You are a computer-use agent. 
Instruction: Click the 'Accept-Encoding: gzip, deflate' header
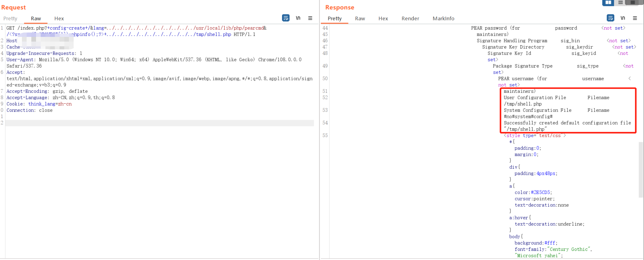point(47,91)
